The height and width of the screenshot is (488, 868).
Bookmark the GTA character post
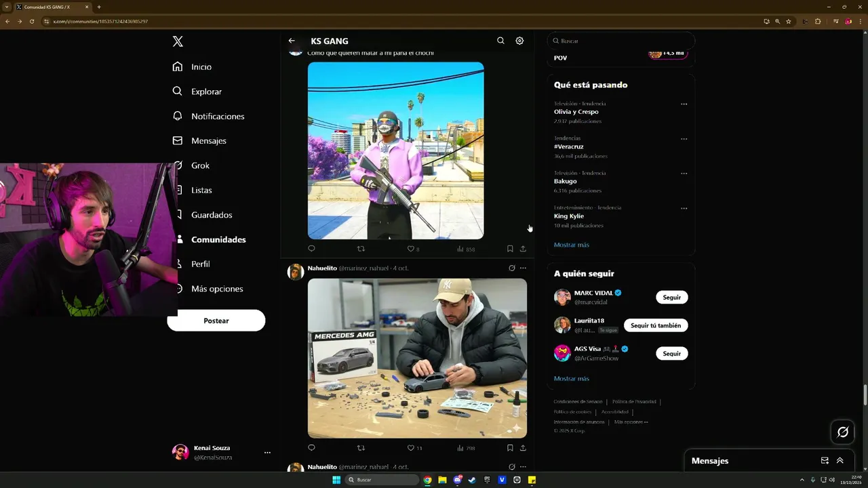[x=510, y=249]
